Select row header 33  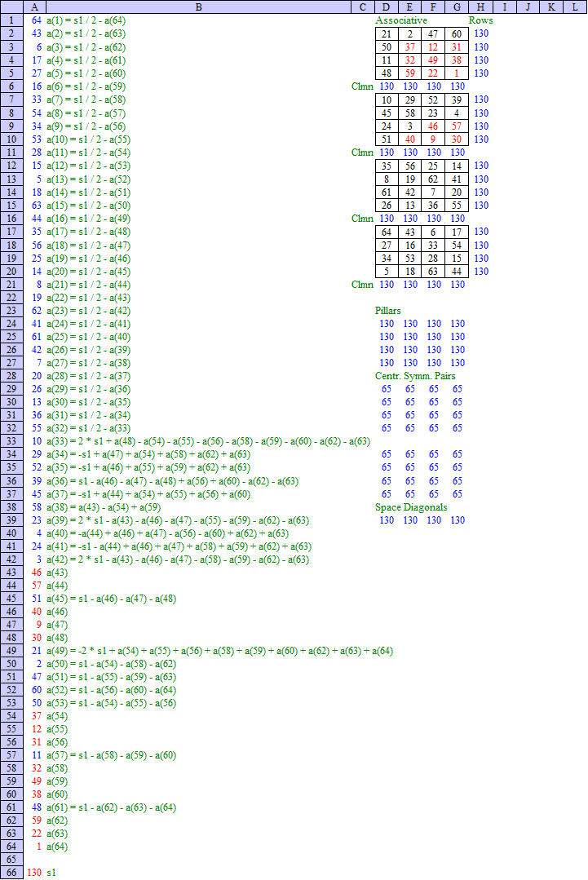coord(11,441)
